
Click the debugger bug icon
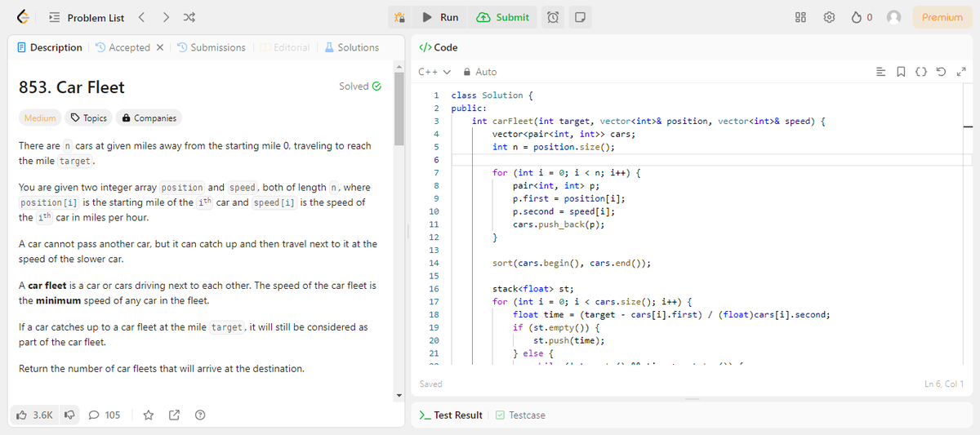click(x=399, y=17)
